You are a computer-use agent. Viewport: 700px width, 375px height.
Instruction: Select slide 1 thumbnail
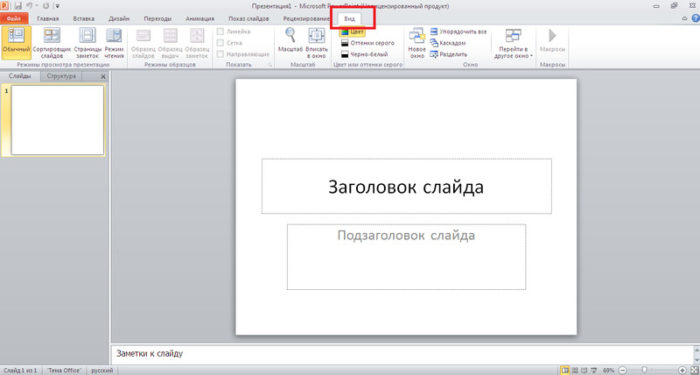(58, 120)
